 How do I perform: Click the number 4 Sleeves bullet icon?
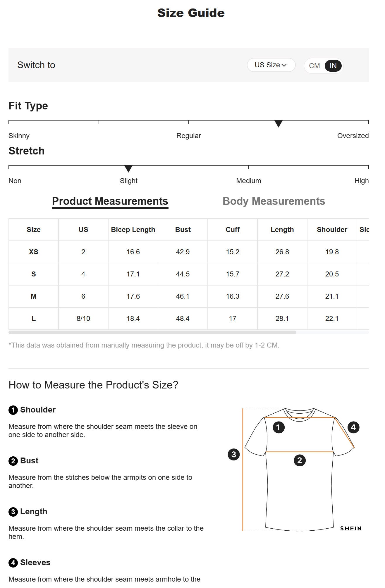13,563
